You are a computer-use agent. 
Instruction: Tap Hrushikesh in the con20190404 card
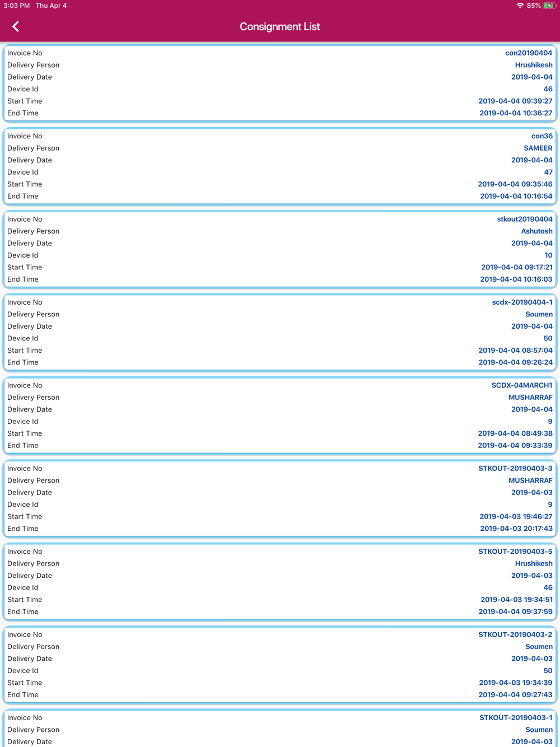(x=534, y=65)
